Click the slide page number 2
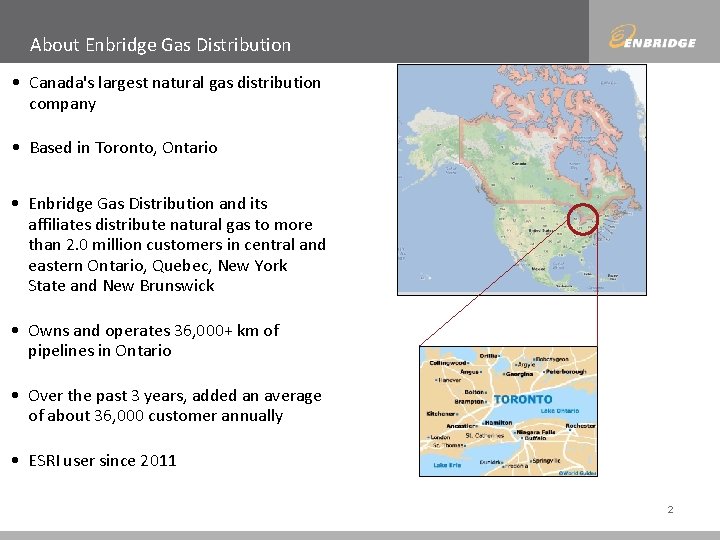Screen dimensions: 720x540 [670, 509]
